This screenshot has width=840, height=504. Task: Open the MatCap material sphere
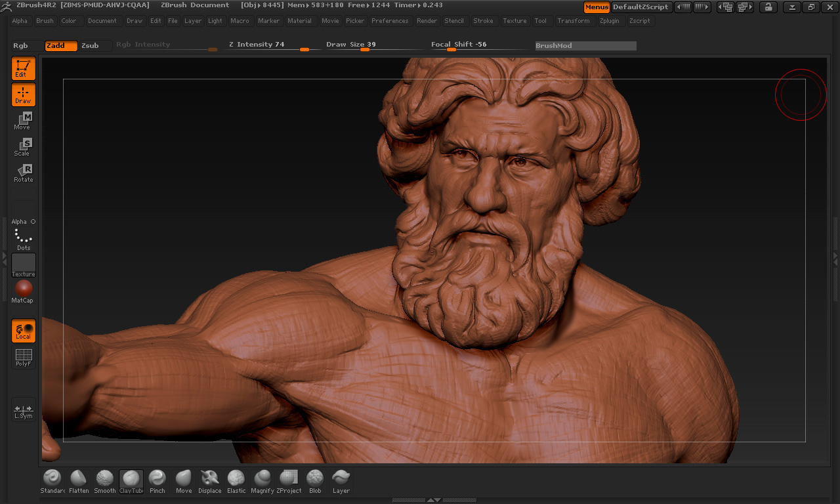[x=23, y=292]
